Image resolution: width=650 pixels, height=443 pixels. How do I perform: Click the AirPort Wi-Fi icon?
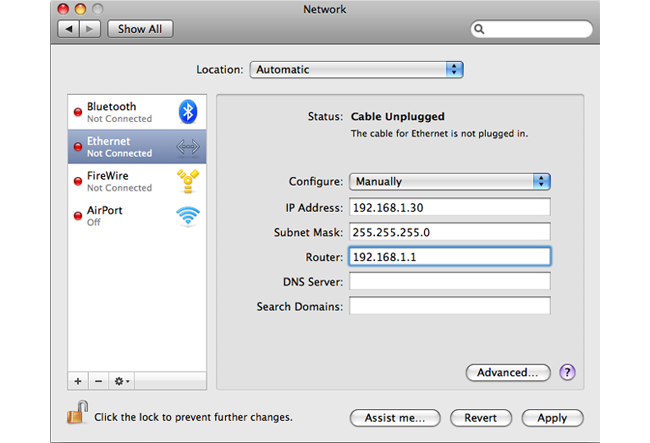click(187, 215)
